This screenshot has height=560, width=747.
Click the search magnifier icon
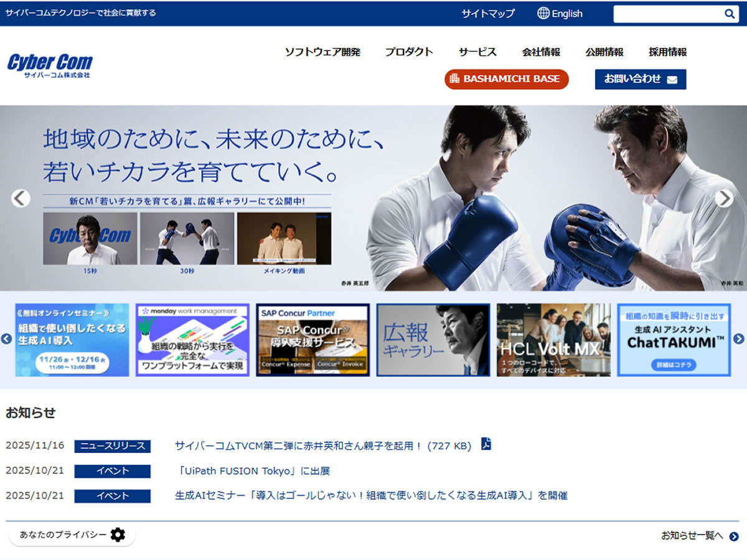click(730, 13)
